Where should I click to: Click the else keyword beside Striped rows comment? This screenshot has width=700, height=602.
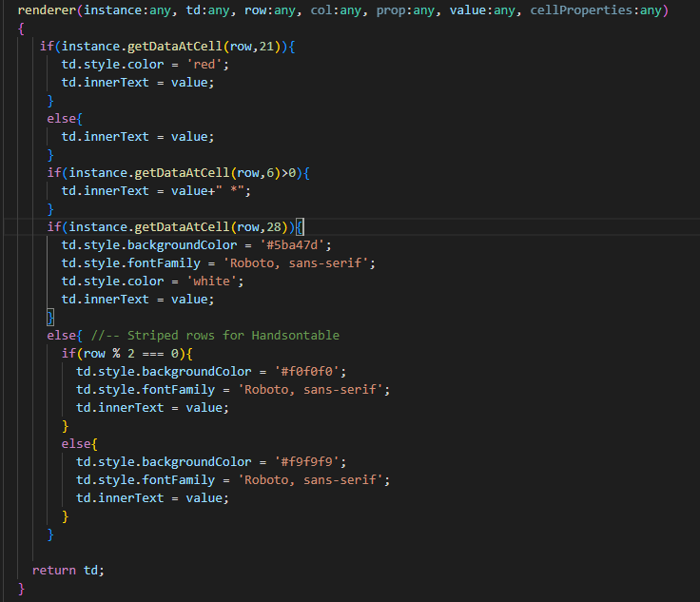click(62, 336)
